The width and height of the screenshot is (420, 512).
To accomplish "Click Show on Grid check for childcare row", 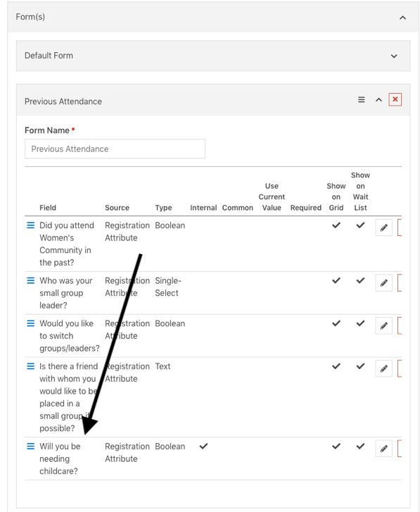I will point(336,446).
